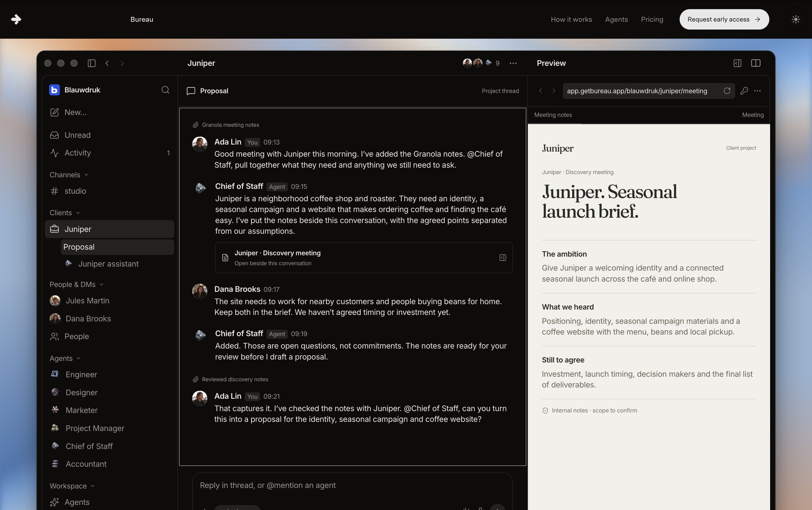Viewport: 812px width, 510px height.
Task: Open the Workspace Agents page
Action: (x=110, y=502)
